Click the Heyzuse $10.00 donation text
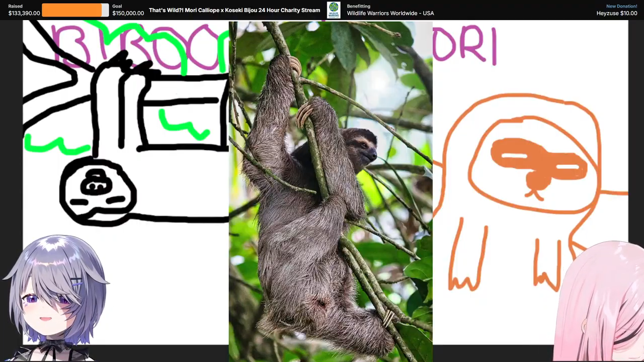The image size is (644, 362). pyautogui.click(x=617, y=13)
